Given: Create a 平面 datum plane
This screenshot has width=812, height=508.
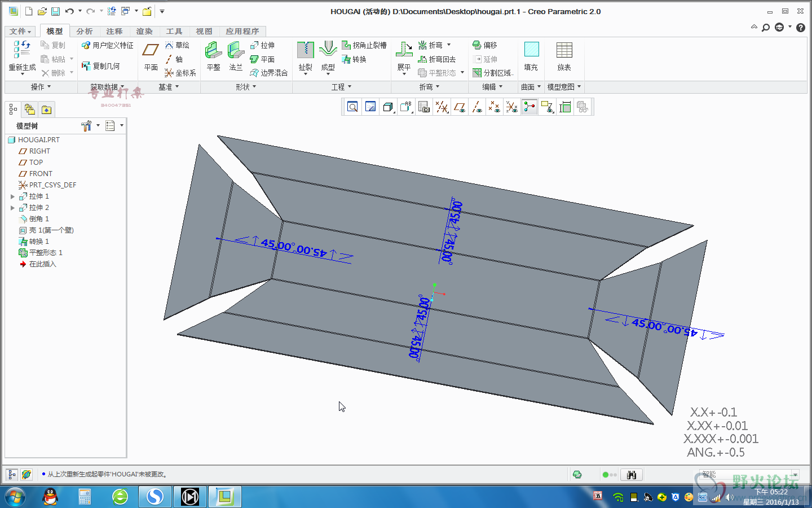Looking at the screenshot, I should tap(151, 56).
